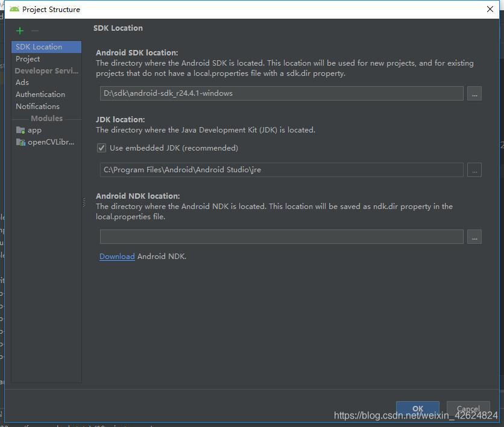Browse for Android SDK location folder
This screenshot has width=504, height=427.
(474, 93)
